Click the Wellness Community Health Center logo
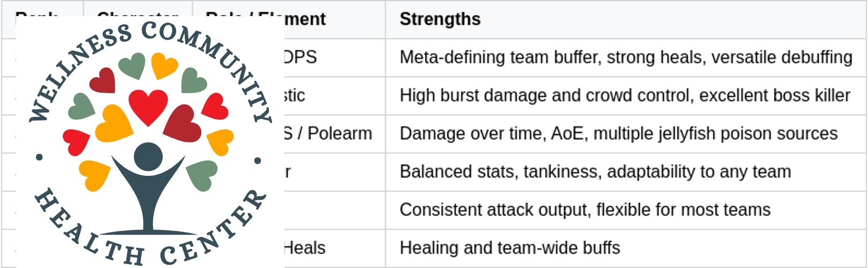Image resolution: width=868 pixels, height=268 pixels. tap(150, 142)
